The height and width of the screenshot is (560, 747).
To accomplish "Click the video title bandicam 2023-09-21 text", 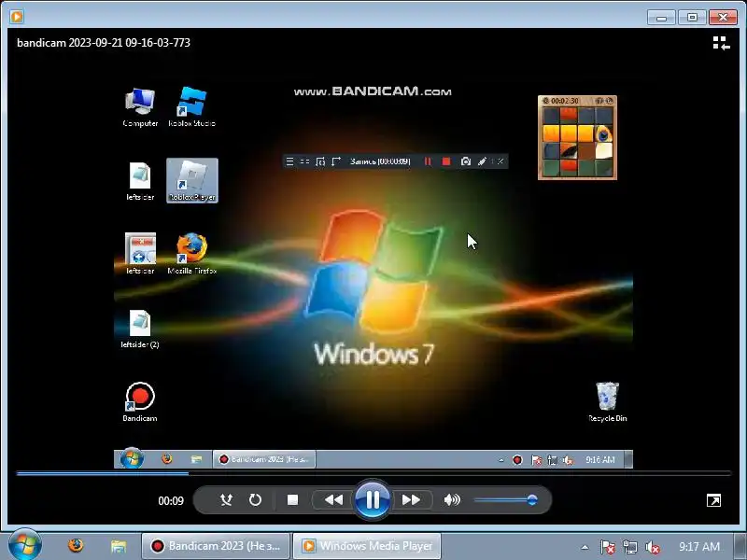I will point(104,43).
